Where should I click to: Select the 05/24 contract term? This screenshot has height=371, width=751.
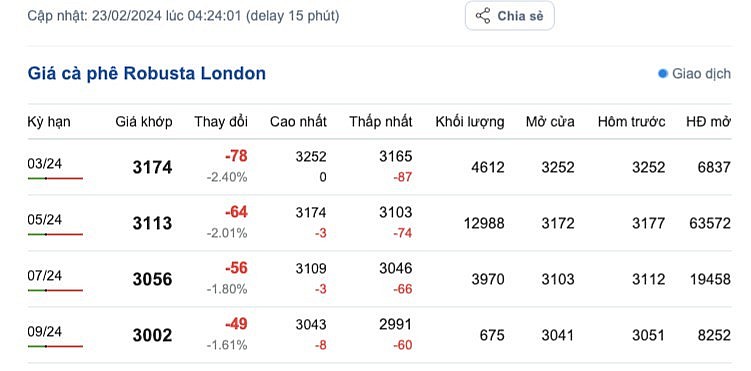tap(45, 220)
